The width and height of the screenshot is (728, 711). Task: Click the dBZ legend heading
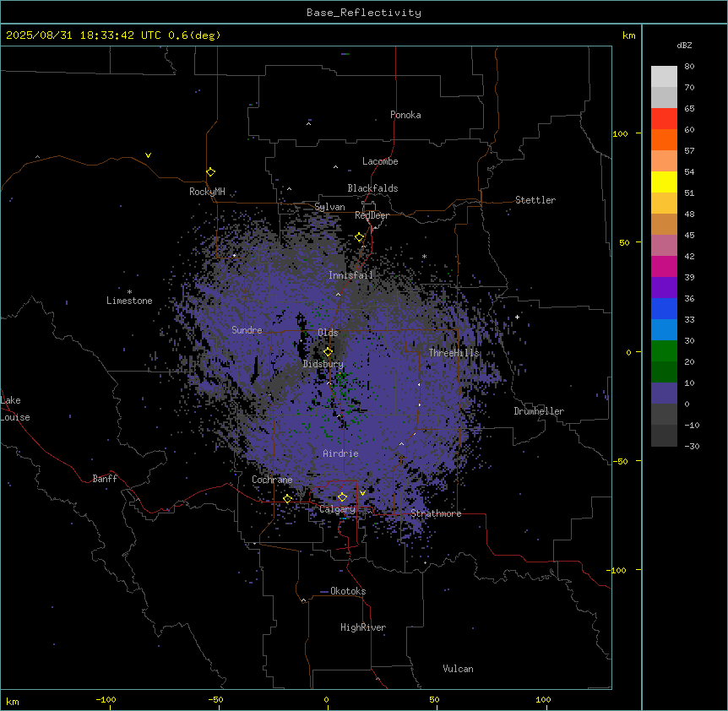pos(684,46)
